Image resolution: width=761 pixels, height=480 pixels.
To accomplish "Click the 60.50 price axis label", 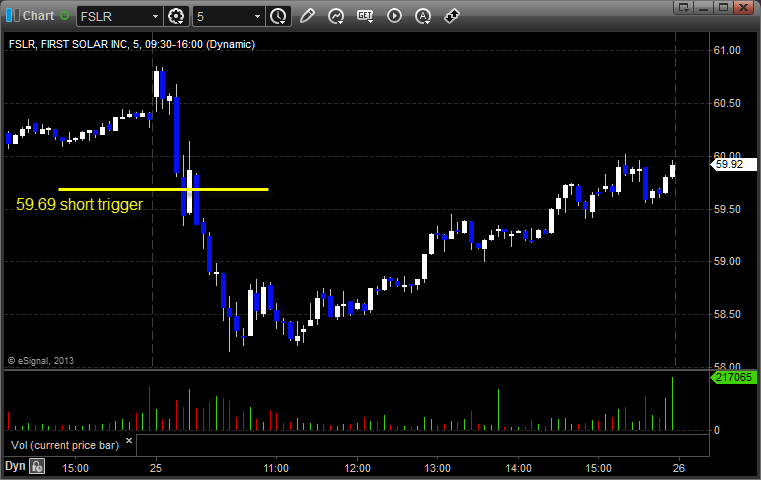I will tap(727, 103).
